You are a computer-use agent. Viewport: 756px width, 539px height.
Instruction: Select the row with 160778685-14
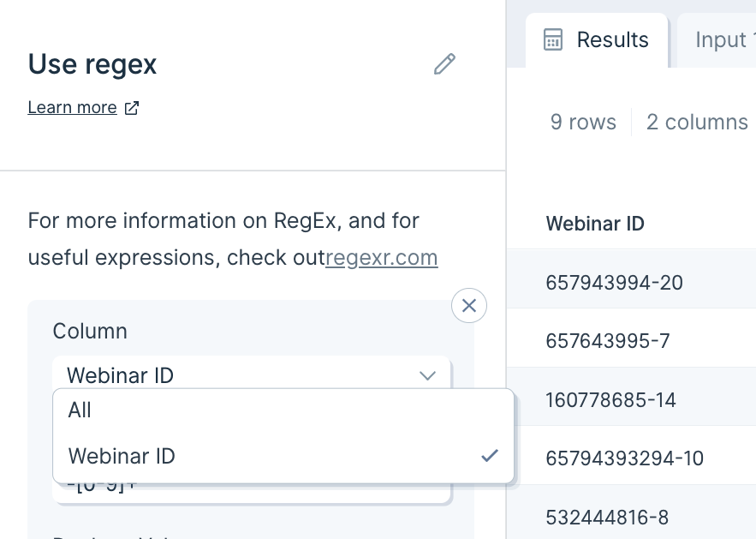[x=632, y=400]
